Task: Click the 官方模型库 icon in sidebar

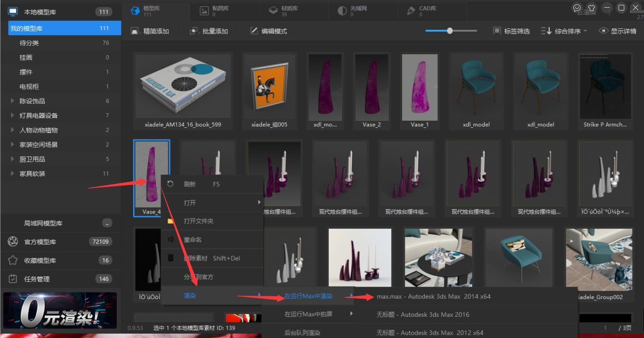Action: tap(13, 242)
